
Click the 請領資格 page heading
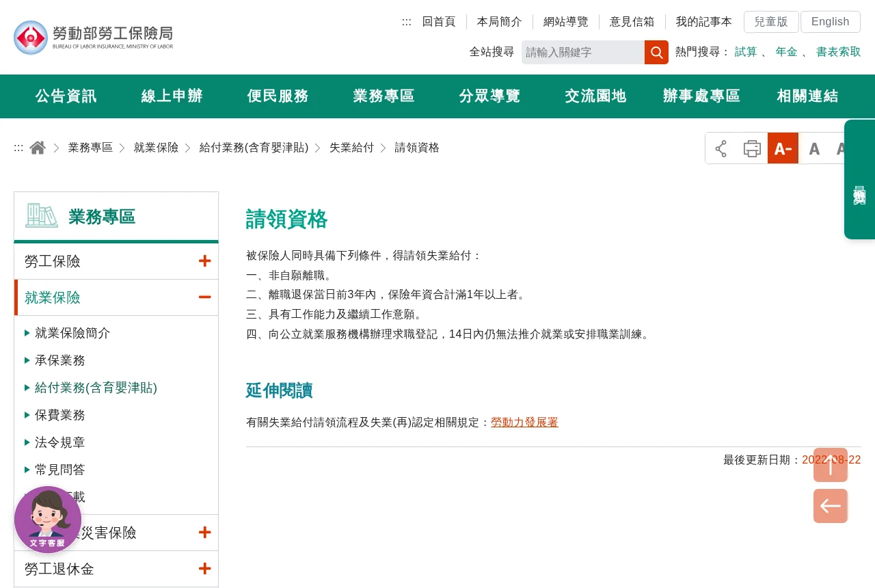(287, 219)
